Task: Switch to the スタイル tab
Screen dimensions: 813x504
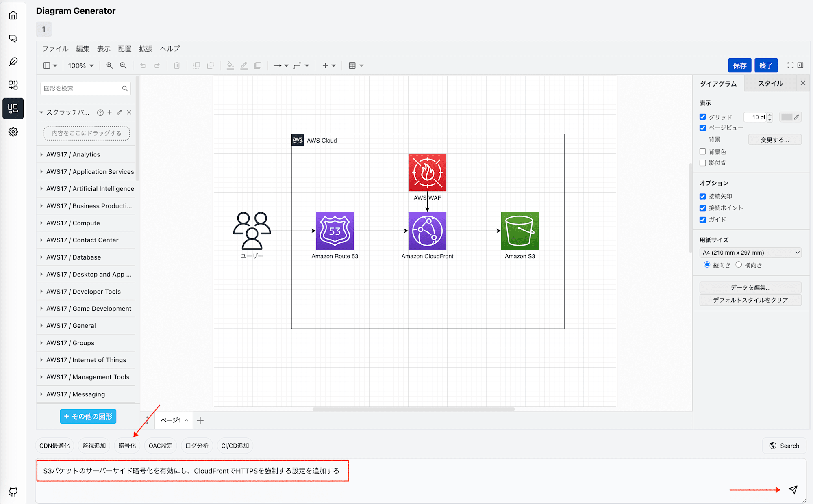Action: click(770, 83)
